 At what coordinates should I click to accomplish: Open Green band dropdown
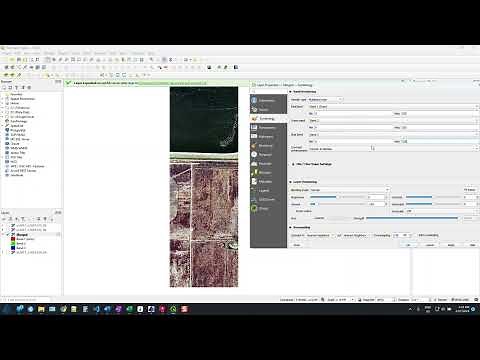[x=393, y=121]
